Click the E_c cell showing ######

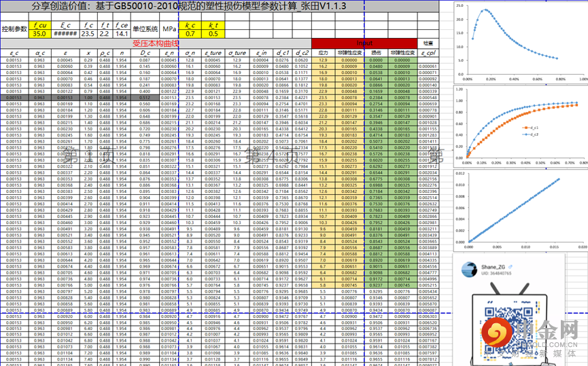pos(65,33)
